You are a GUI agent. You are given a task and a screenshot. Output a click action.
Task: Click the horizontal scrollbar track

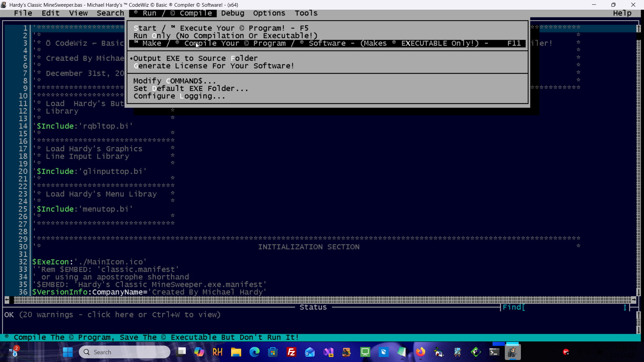click(x=322, y=300)
